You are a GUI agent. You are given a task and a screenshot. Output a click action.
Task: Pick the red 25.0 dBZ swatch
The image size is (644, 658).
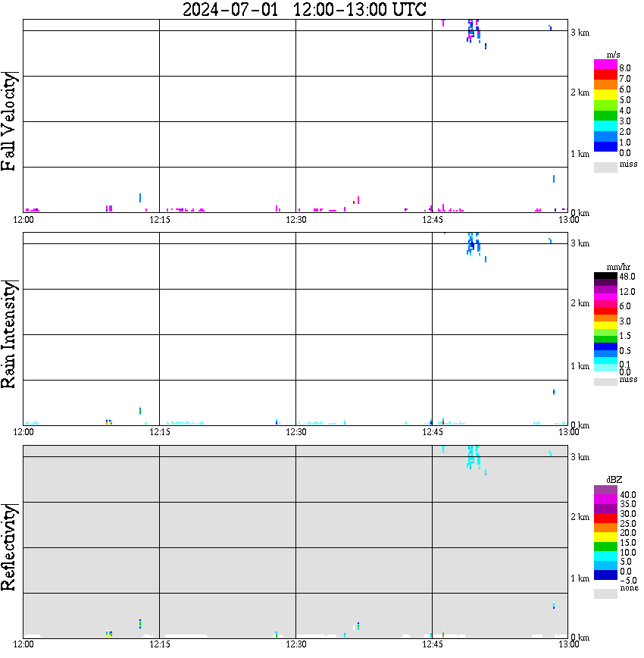605,519
